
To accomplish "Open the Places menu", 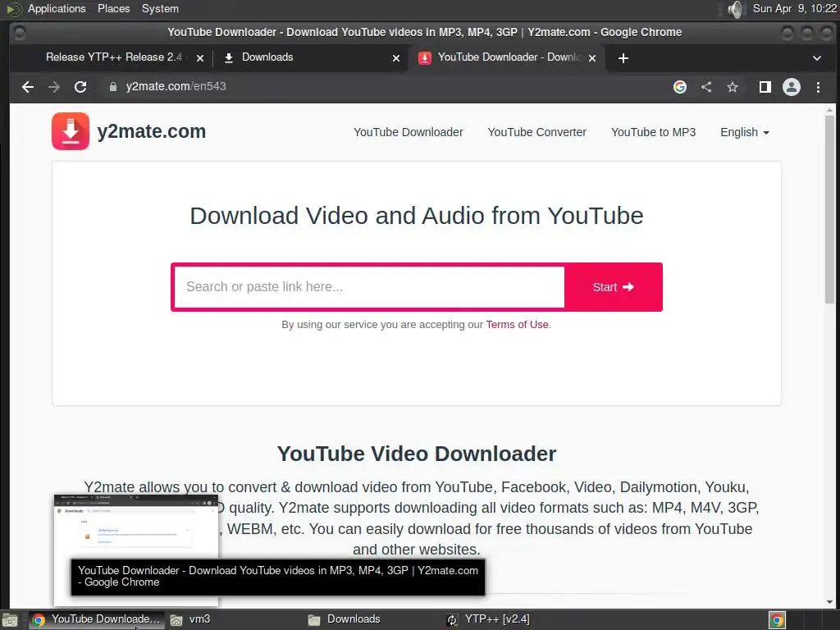I will [x=113, y=8].
